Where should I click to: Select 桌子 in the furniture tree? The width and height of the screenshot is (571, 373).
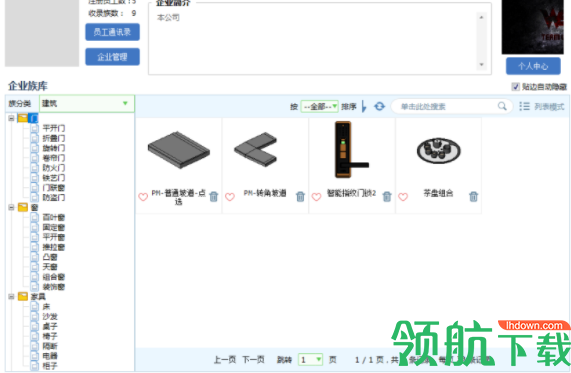point(50,326)
